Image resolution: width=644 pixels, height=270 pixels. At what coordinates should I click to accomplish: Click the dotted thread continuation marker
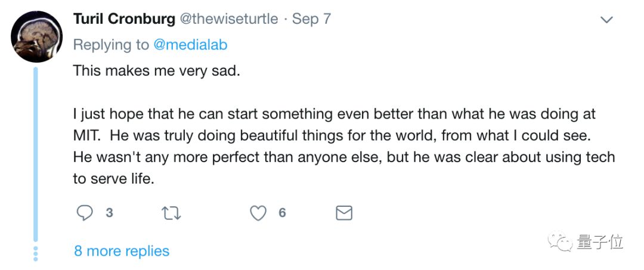(36, 253)
